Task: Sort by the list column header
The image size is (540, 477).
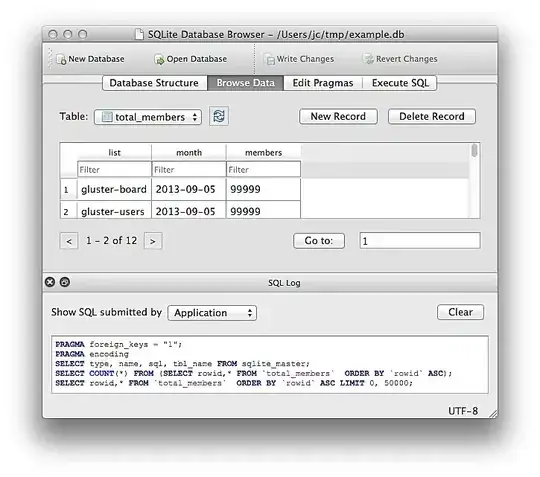Action: (x=114, y=152)
